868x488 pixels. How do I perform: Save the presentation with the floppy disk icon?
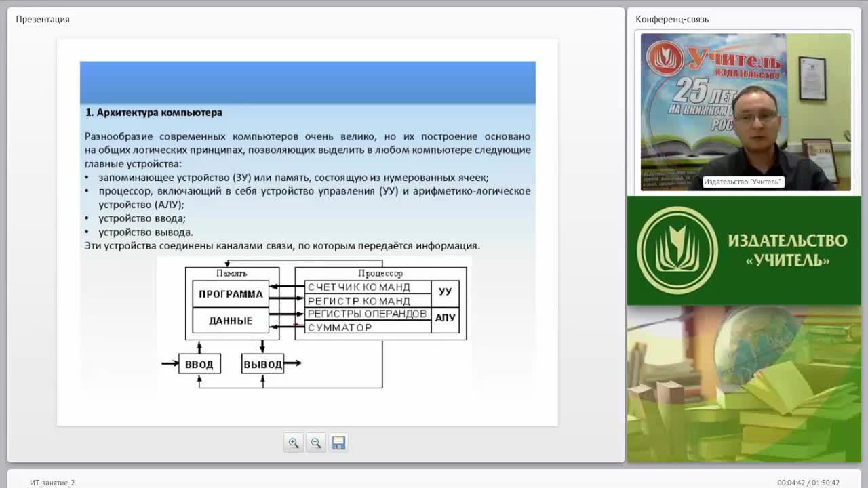pyautogui.click(x=338, y=443)
